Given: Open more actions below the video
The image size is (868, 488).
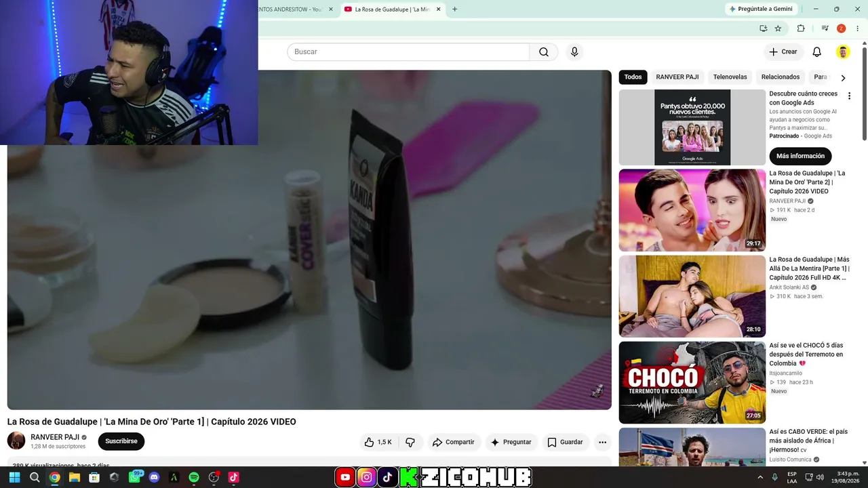Looking at the screenshot, I should (x=602, y=442).
